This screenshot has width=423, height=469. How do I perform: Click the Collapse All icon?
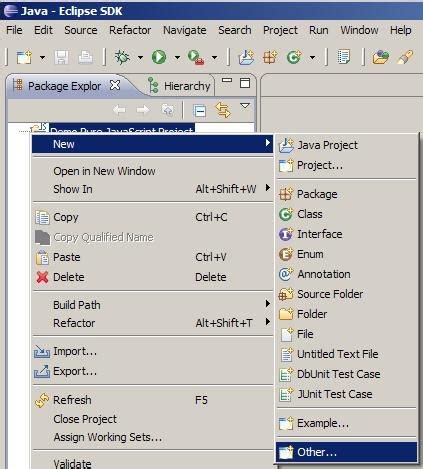click(200, 111)
